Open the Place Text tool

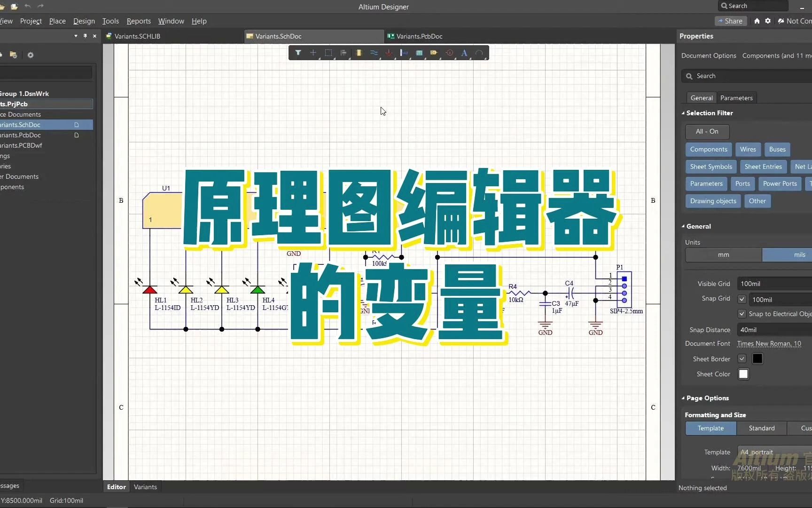pos(464,53)
